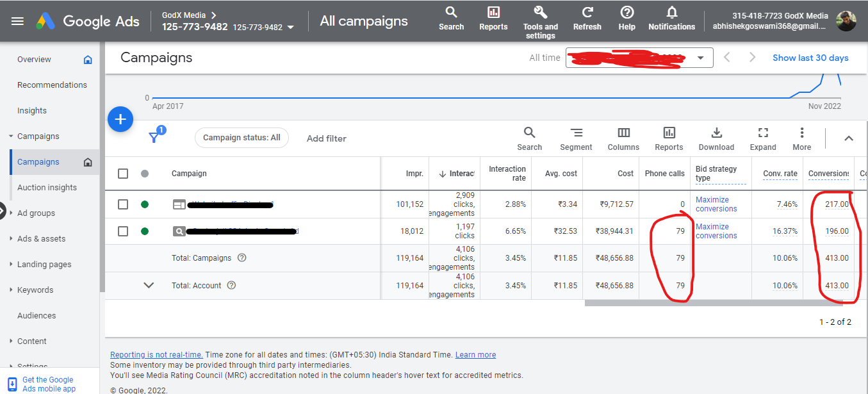Select all campaigns with header checkbox

tap(123, 174)
